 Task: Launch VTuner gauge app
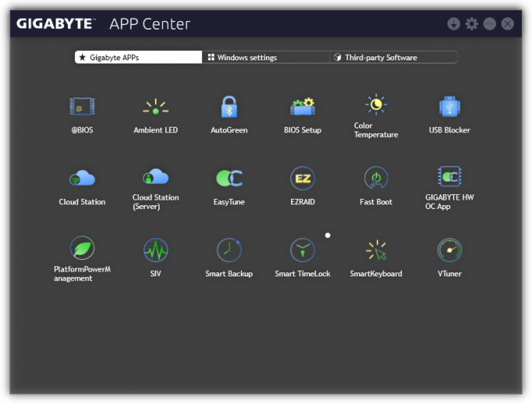(x=450, y=250)
